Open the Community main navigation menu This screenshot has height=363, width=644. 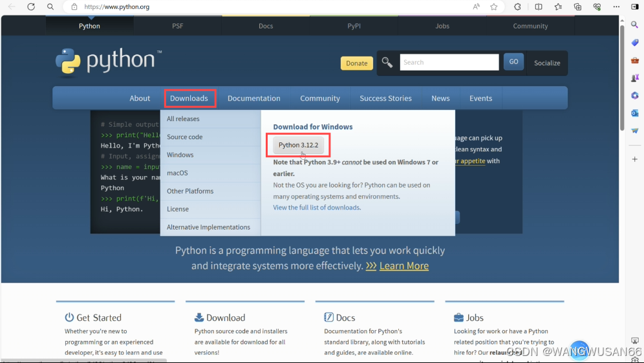[x=320, y=98]
